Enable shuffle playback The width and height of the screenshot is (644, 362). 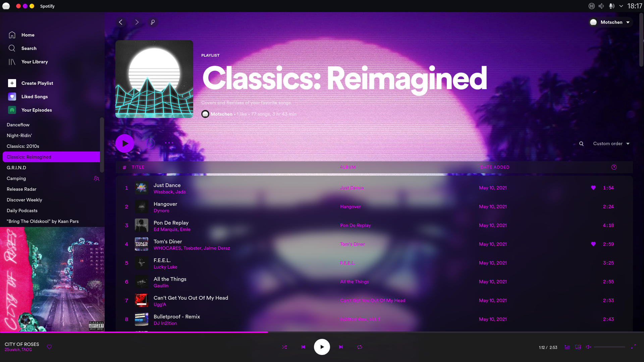tap(284, 347)
